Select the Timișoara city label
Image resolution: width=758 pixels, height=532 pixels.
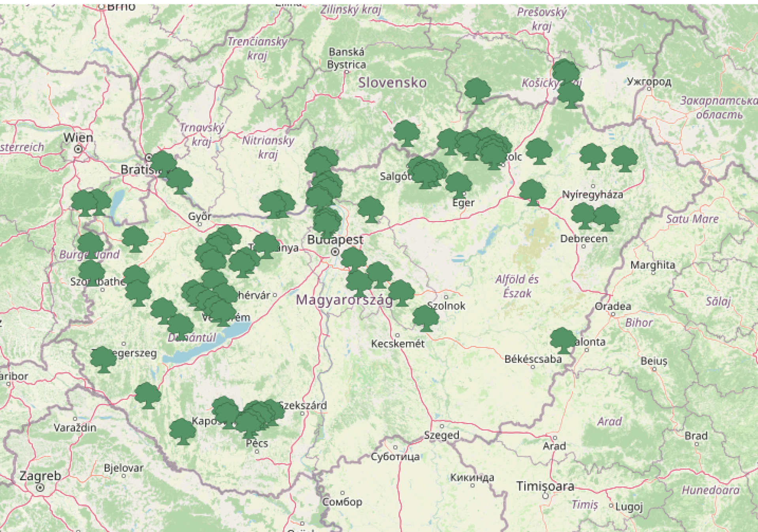click(x=545, y=486)
